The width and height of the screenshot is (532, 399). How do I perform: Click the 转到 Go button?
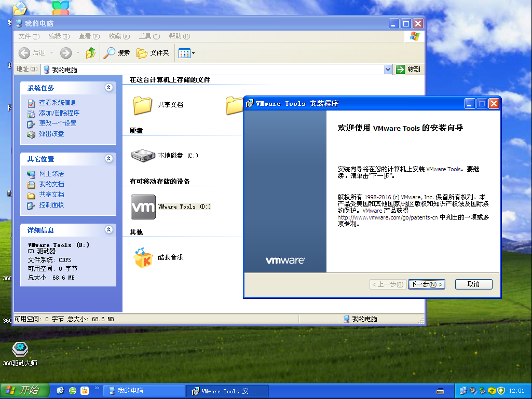pyautogui.click(x=408, y=70)
